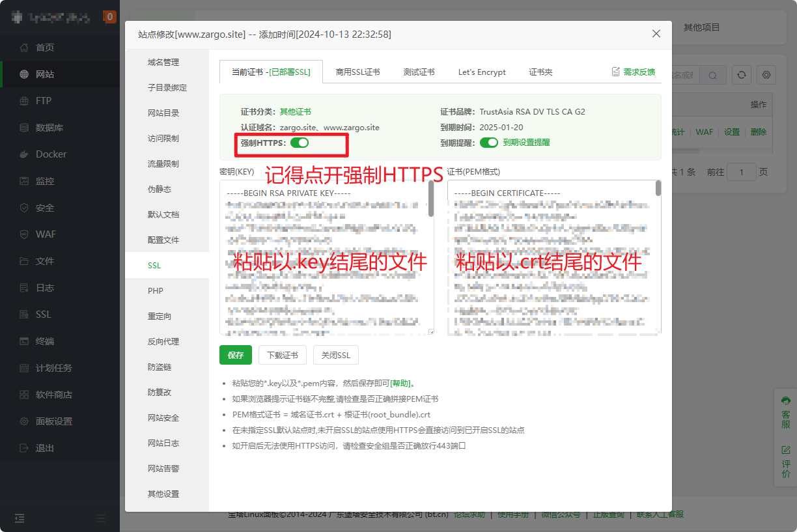Disable the force HTTPS toggle
Screen dimensions: 797x532
tap(300, 143)
